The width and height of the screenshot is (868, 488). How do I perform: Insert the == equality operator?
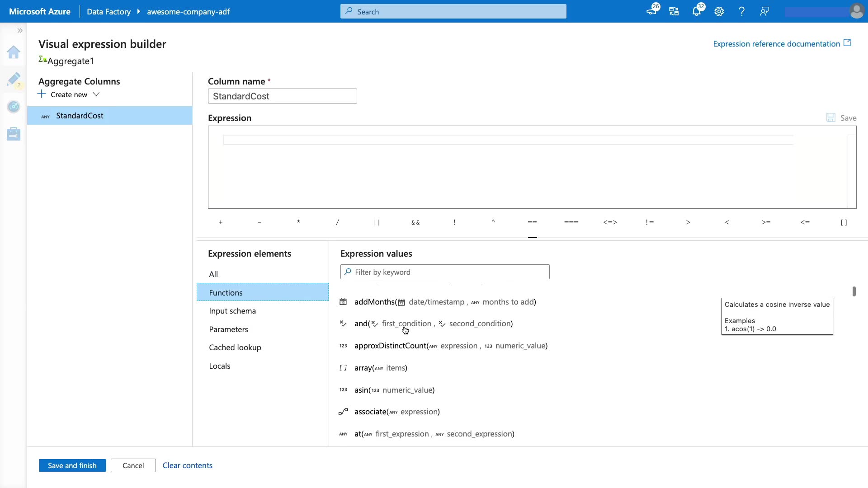tap(532, 222)
